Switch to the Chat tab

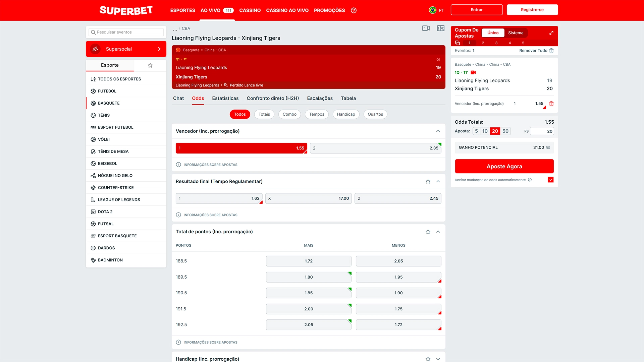178,98
